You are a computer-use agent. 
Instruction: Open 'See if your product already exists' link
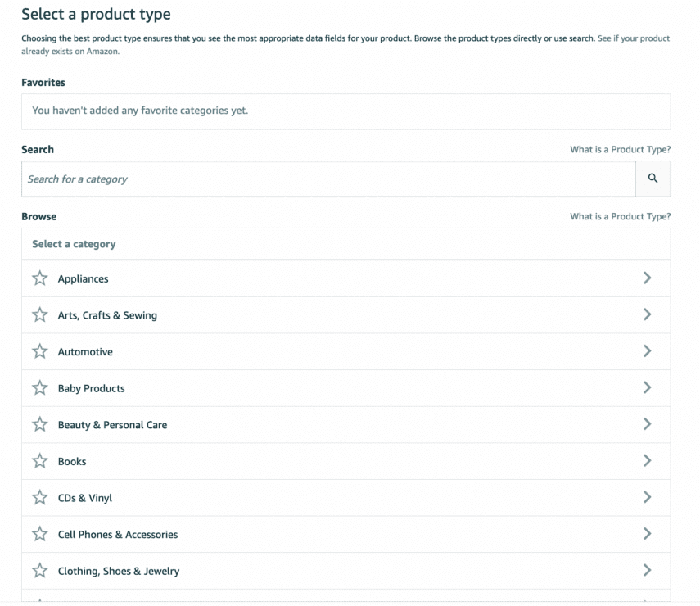[x=634, y=38]
